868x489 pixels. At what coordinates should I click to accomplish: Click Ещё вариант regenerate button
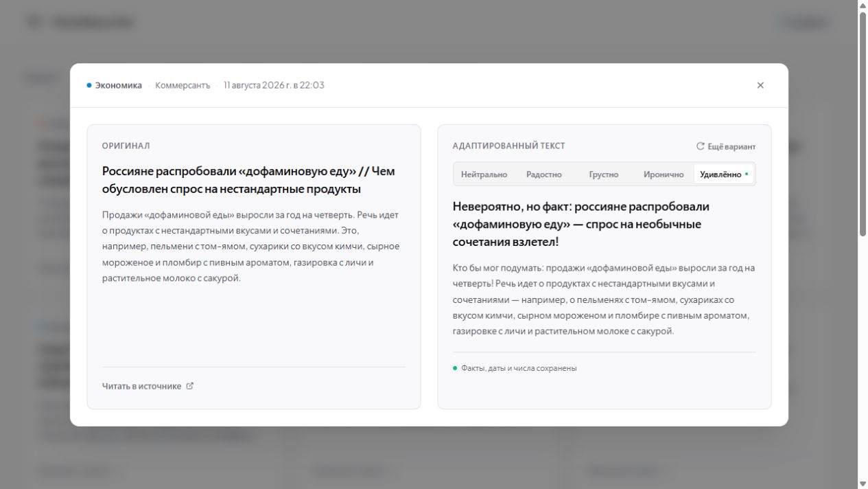[x=726, y=146]
